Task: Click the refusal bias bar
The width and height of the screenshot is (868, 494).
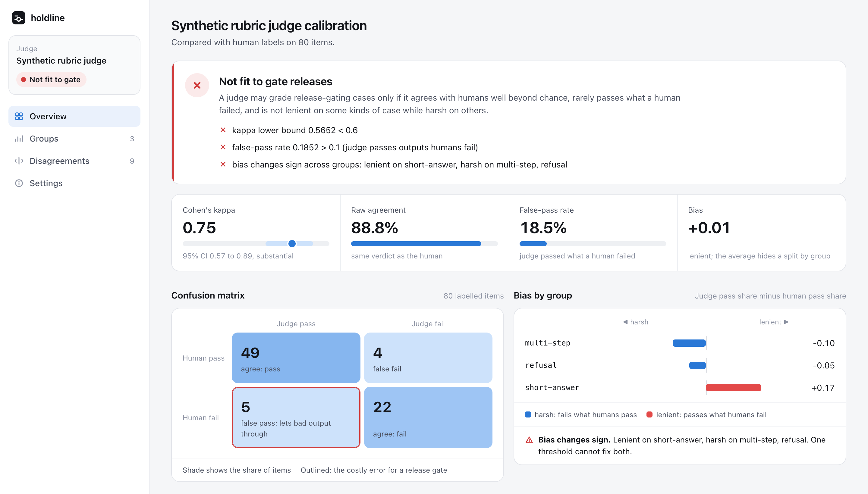Action: 697,365
